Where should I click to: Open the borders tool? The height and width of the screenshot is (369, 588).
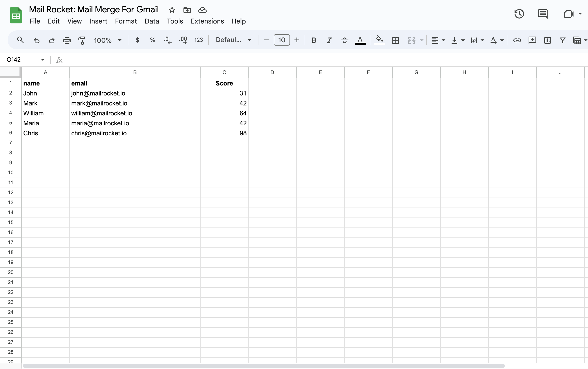coord(395,40)
